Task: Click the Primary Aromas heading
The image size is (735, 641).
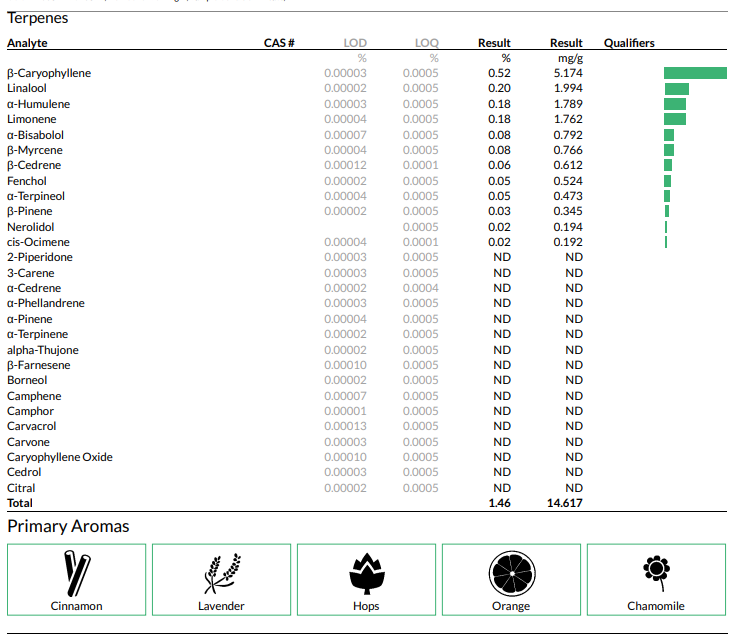Action: (x=68, y=526)
